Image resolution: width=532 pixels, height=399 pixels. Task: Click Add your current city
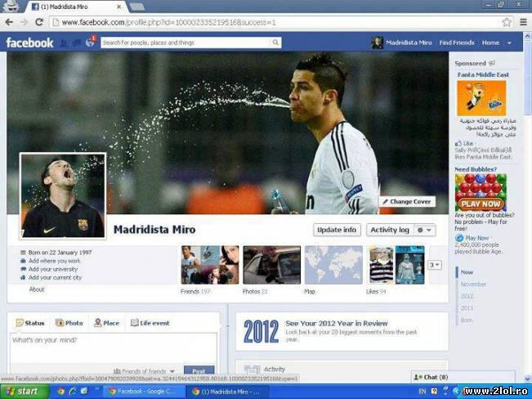55,277
